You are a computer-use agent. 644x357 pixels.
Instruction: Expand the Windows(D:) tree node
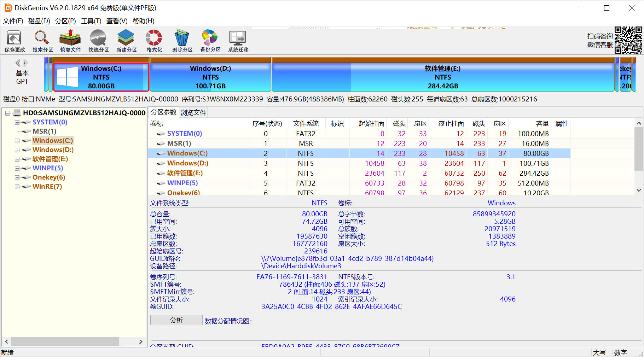click(17, 150)
